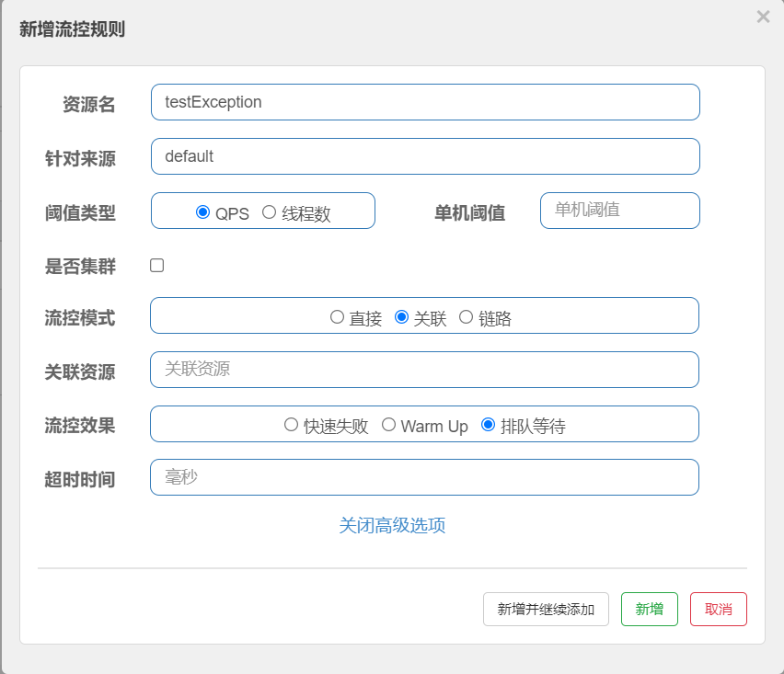Select 快速失败 flow control effect
This screenshot has height=674, width=784.
(288, 424)
